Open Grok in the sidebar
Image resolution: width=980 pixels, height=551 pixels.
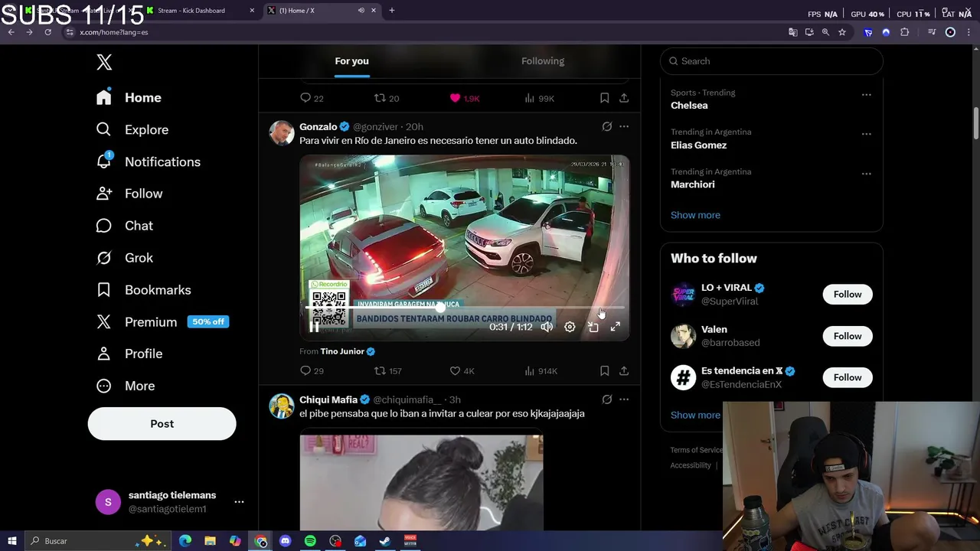click(124, 258)
